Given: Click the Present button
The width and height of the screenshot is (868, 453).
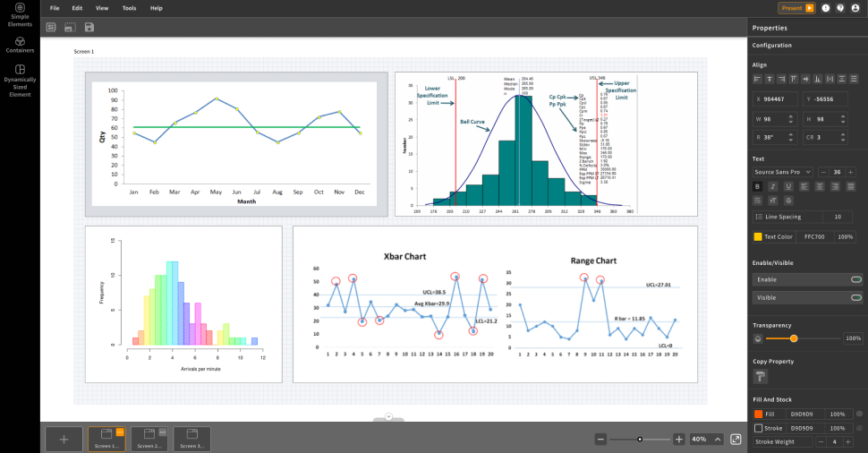Looking at the screenshot, I should (x=796, y=8).
